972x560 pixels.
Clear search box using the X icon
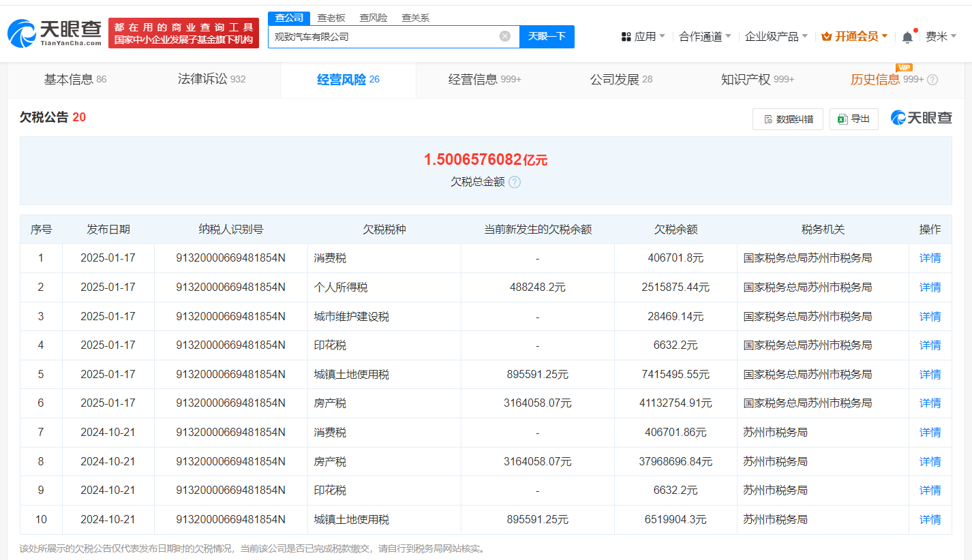(504, 36)
